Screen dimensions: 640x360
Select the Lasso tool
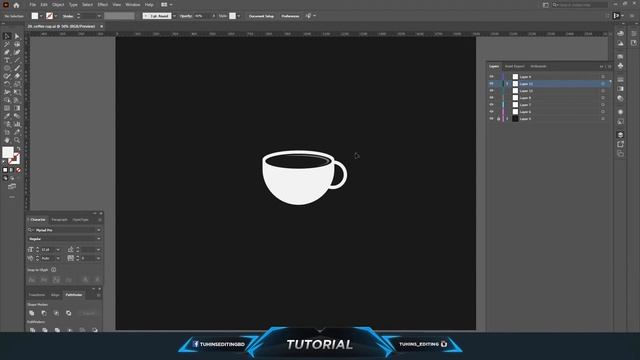click(x=17, y=44)
